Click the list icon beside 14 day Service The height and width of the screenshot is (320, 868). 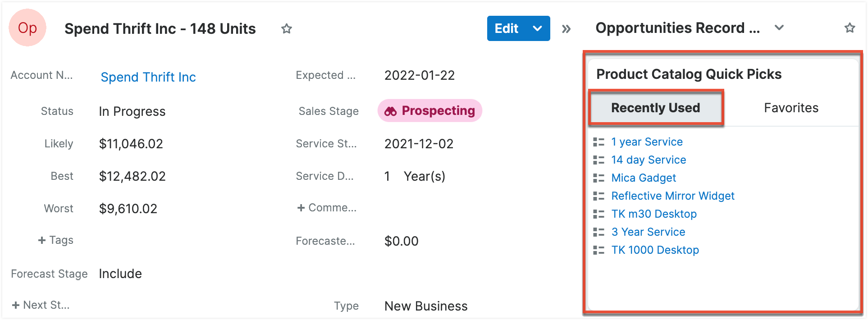(x=598, y=160)
